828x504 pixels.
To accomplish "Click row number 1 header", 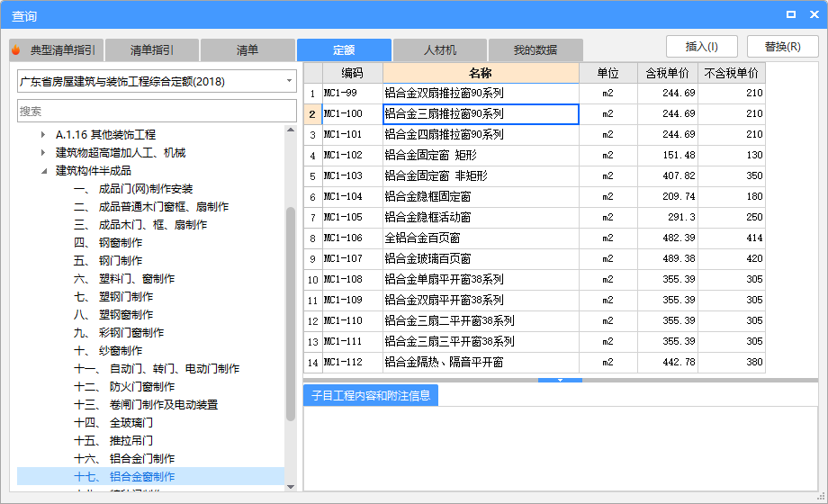I will pos(312,94).
